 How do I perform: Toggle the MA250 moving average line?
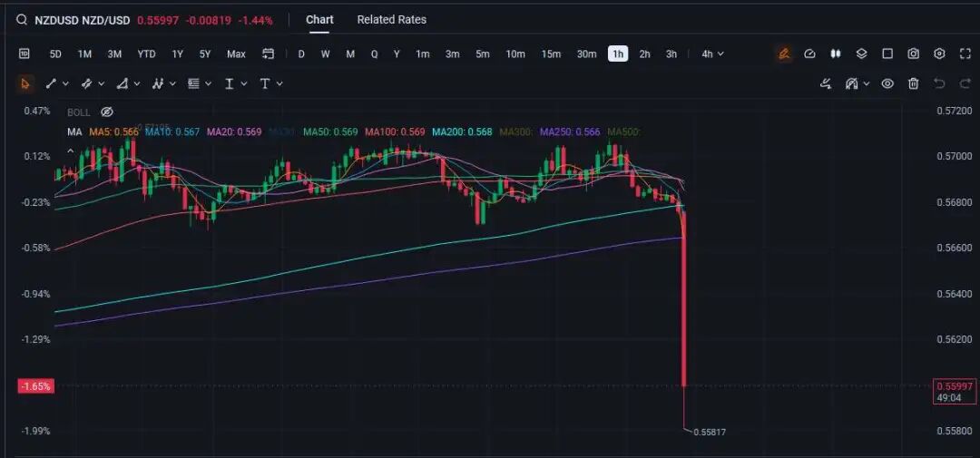[570, 132]
